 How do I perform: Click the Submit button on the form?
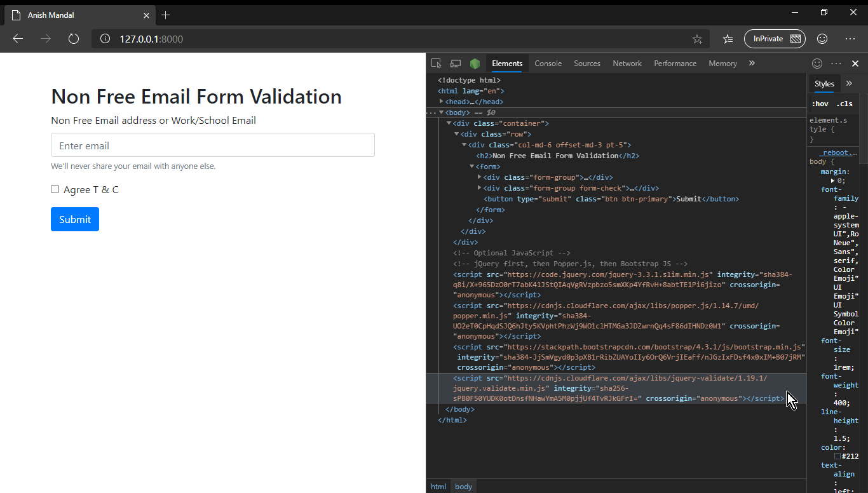[x=74, y=219]
